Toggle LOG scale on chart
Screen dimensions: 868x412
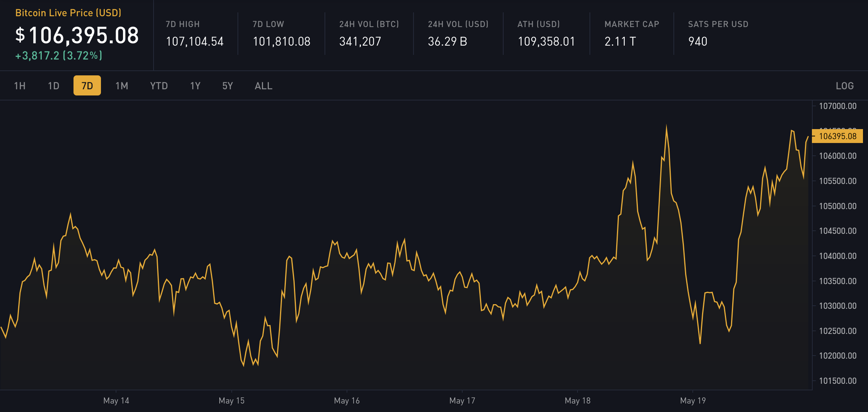[x=845, y=86]
